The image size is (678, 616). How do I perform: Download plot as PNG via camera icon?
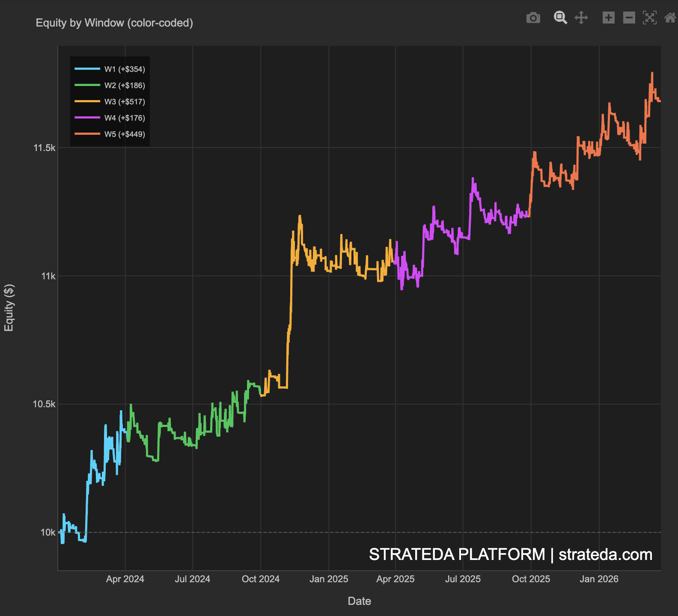[x=533, y=18]
